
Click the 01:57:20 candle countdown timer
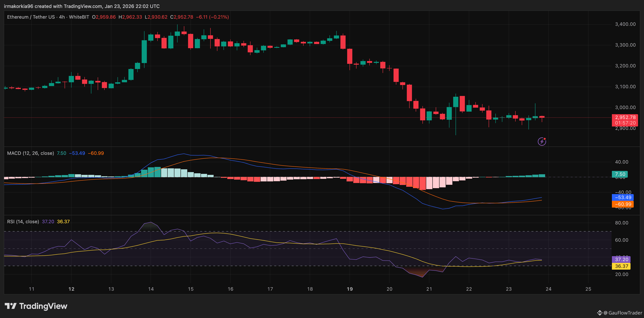pos(625,123)
